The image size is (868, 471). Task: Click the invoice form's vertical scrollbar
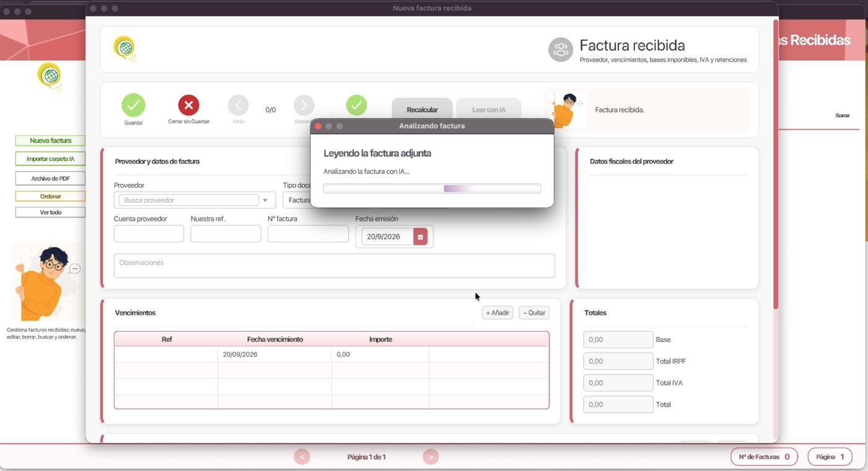(776, 164)
